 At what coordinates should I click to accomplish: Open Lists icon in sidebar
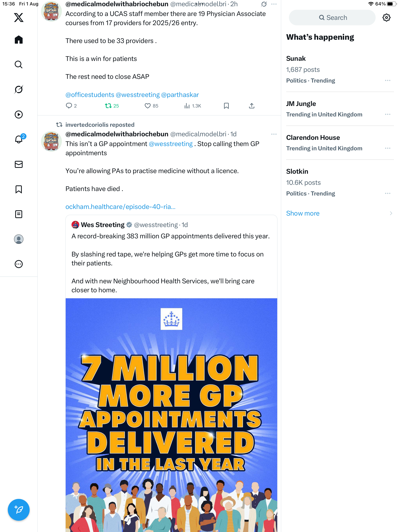[19, 214]
